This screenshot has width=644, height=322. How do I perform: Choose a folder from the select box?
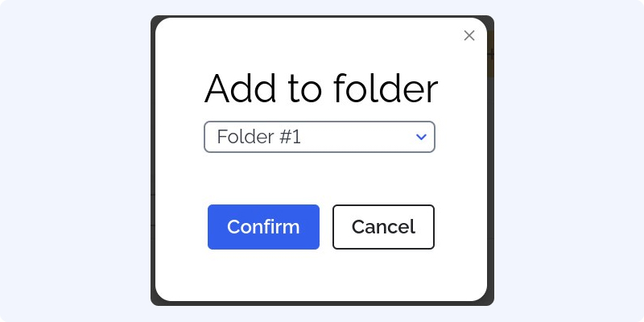point(320,137)
